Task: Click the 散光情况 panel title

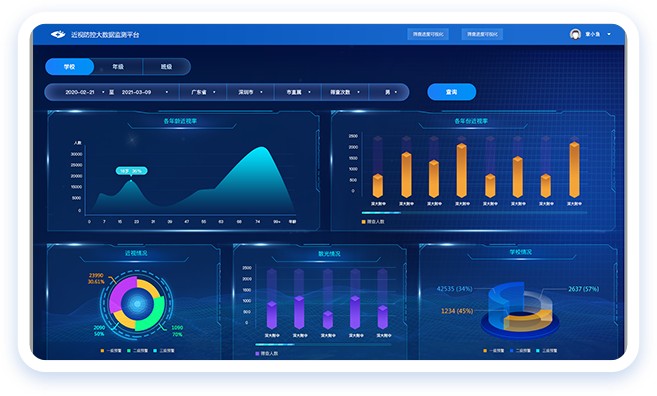Action: point(329,254)
